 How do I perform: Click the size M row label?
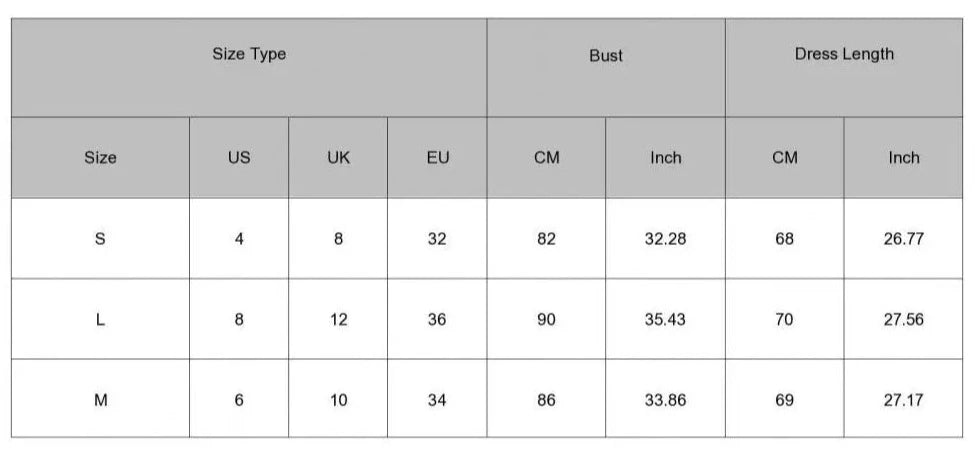click(100, 400)
